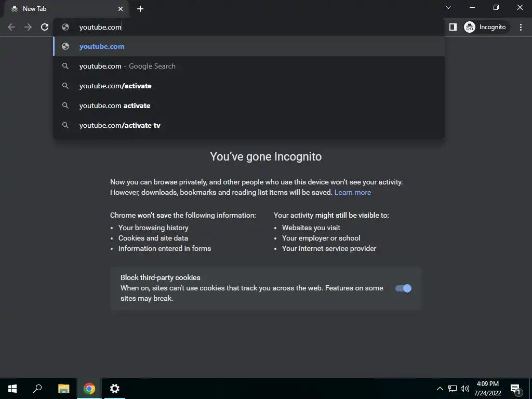Open the Learn more link

(x=353, y=192)
